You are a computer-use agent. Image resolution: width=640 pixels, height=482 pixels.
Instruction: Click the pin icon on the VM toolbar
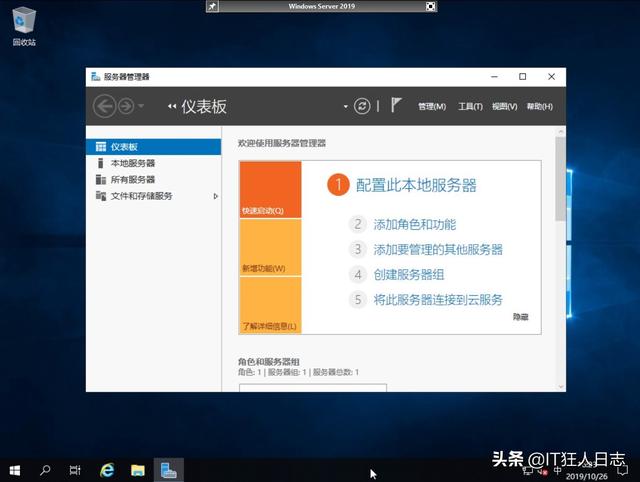[212, 6]
